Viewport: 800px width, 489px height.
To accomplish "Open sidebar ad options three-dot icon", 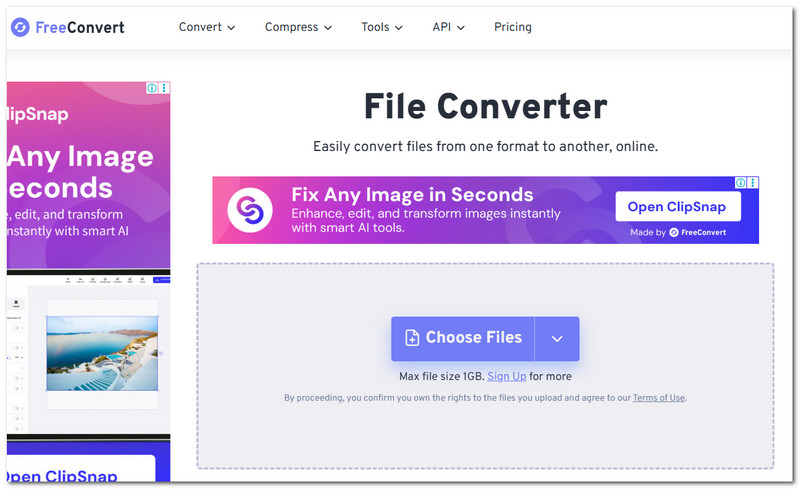I will point(164,88).
